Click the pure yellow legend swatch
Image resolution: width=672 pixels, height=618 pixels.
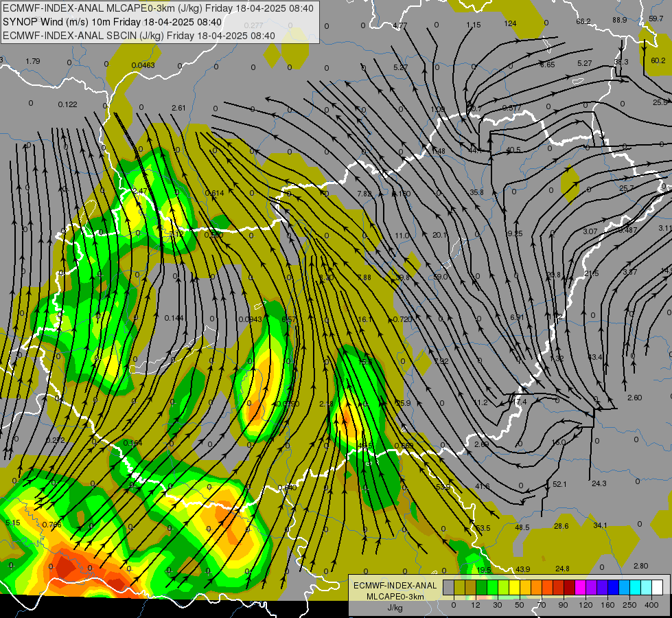515,587
